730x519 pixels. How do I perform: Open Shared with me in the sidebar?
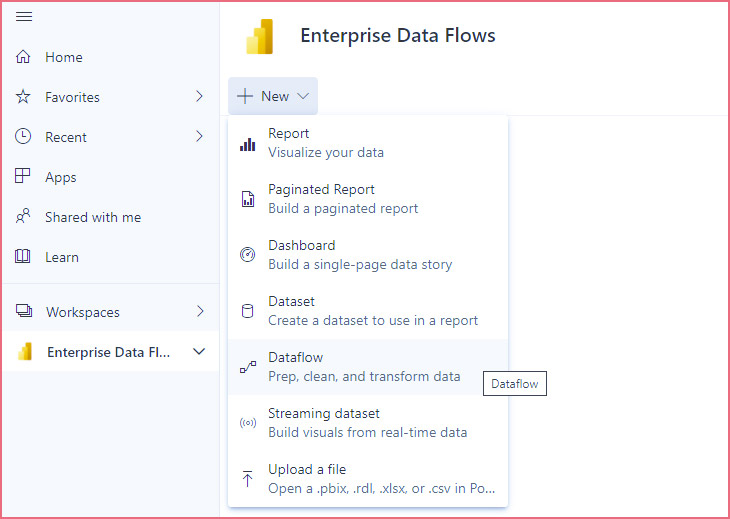point(111,217)
